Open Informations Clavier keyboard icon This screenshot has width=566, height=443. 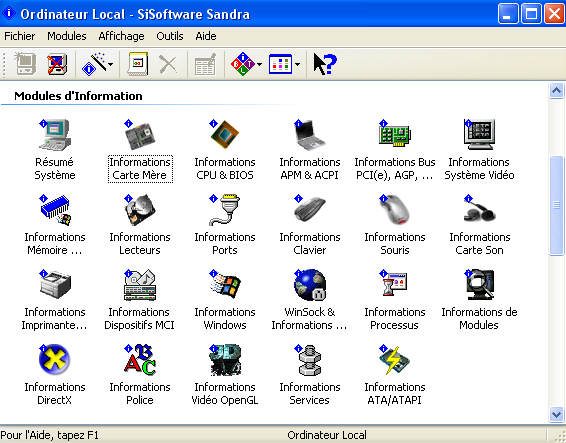(310, 210)
